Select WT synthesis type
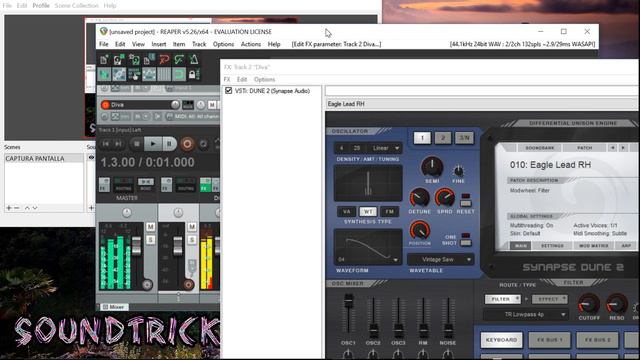This screenshot has width=640, height=360. (368, 211)
